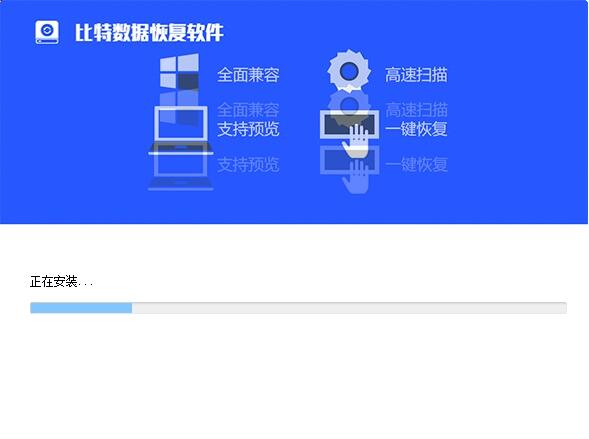This screenshot has height=439, width=589.
Task: Click the faded 一键恢复 text
Action: 416,164
